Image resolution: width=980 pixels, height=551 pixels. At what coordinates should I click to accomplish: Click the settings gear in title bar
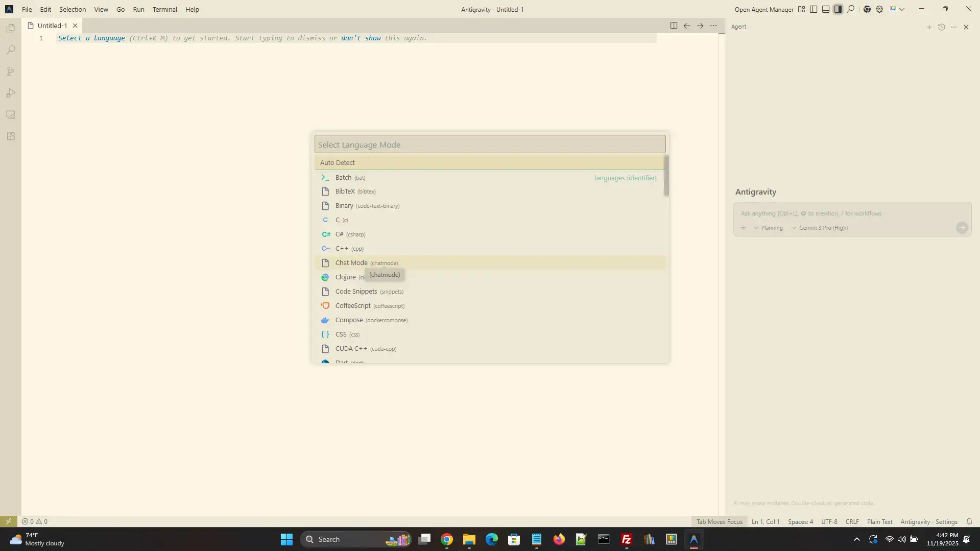coord(879,9)
